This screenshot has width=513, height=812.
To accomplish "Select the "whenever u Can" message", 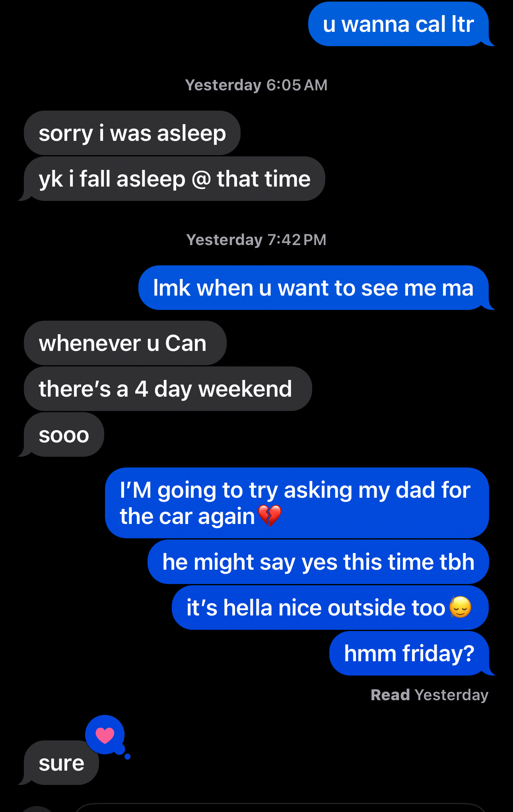I will pyautogui.click(x=125, y=343).
